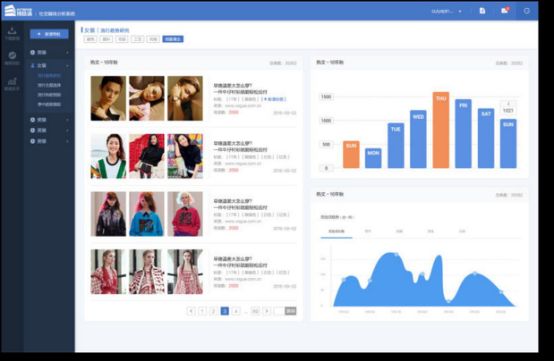Viewport: 554px width, 361px height.
Task: Select the blue active filter tag under page title
Action: coord(173,39)
